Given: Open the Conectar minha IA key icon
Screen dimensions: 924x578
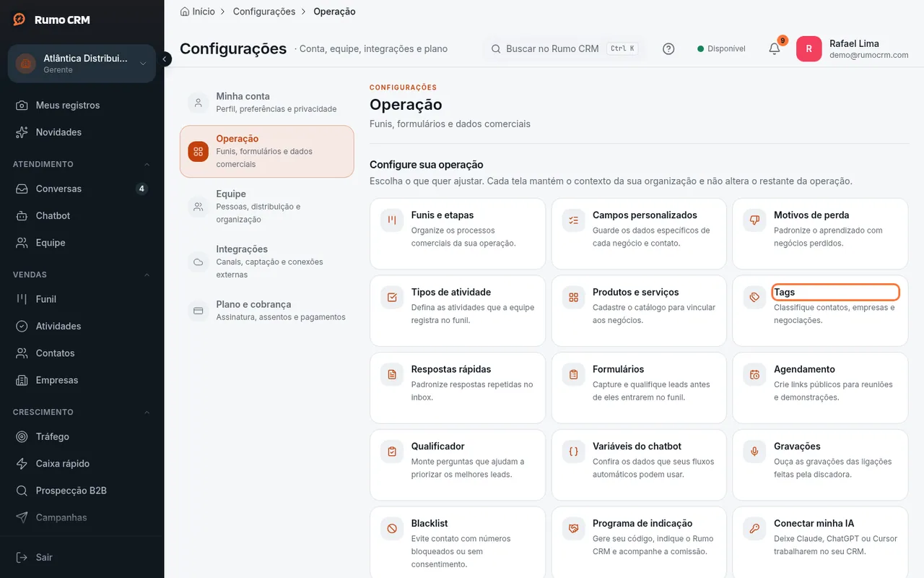Looking at the screenshot, I should coord(755,529).
